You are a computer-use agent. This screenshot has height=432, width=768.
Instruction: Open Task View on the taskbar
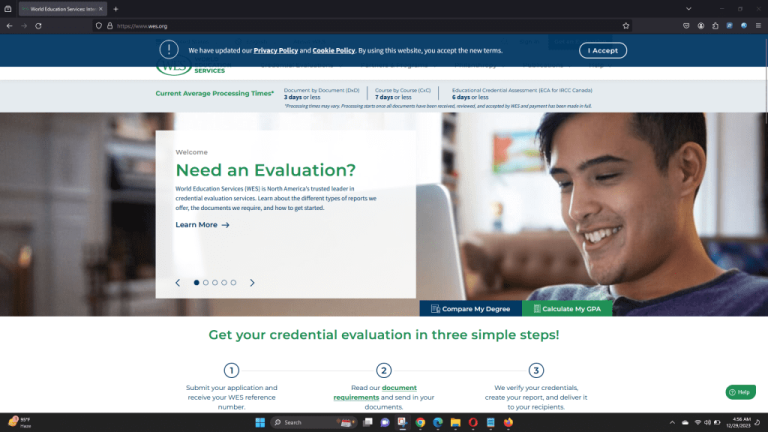(367, 422)
